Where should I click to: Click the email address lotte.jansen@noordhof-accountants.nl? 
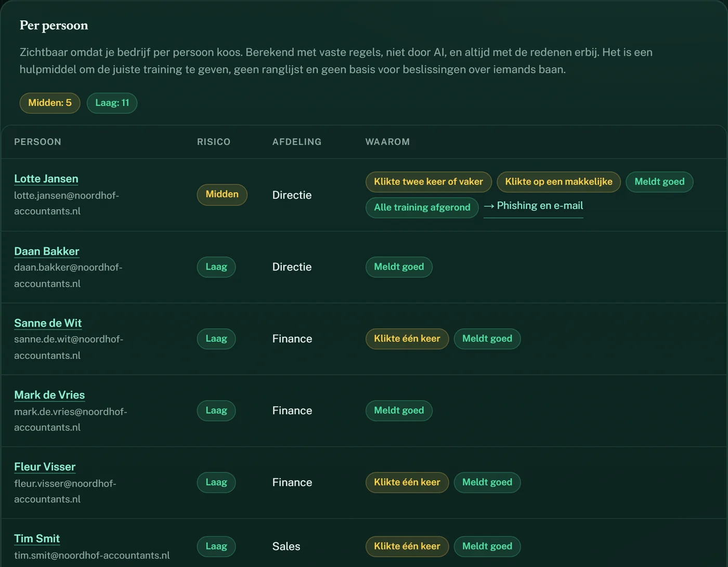(67, 203)
